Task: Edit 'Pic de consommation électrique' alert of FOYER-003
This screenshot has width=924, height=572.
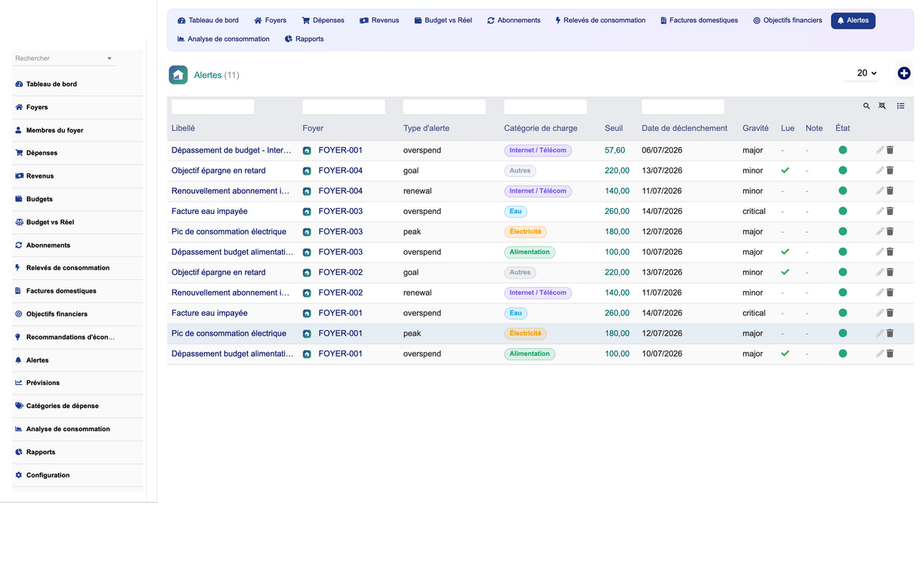Action: (x=880, y=232)
